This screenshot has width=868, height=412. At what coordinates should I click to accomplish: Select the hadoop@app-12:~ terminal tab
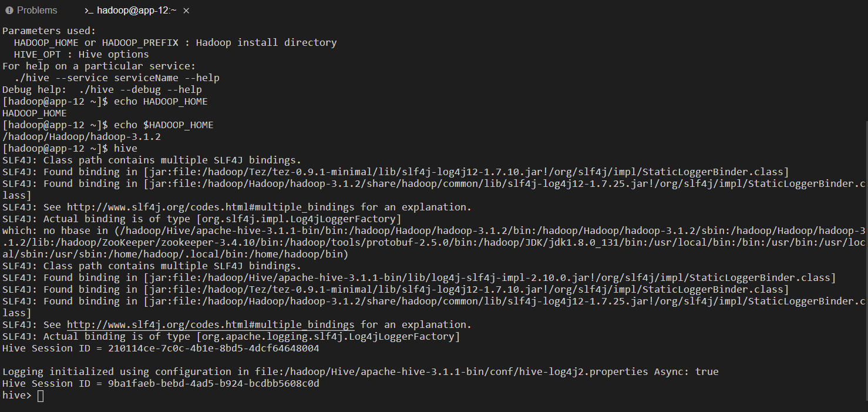pyautogui.click(x=127, y=11)
